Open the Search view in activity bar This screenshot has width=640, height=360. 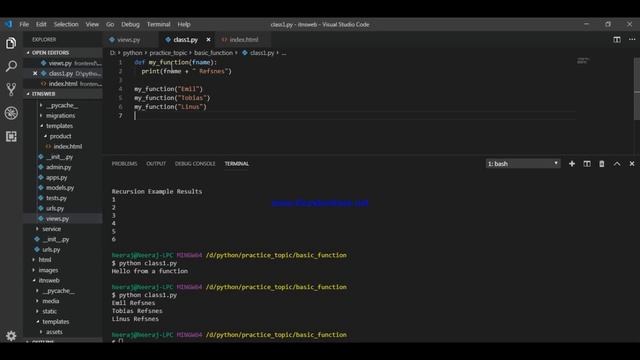tap(11, 66)
